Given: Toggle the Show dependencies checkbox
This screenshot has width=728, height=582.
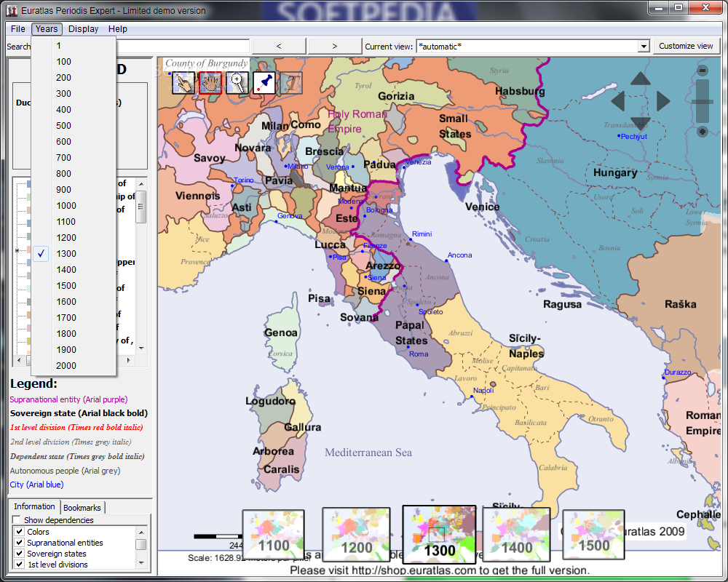Looking at the screenshot, I should click(x=17, y=519).
